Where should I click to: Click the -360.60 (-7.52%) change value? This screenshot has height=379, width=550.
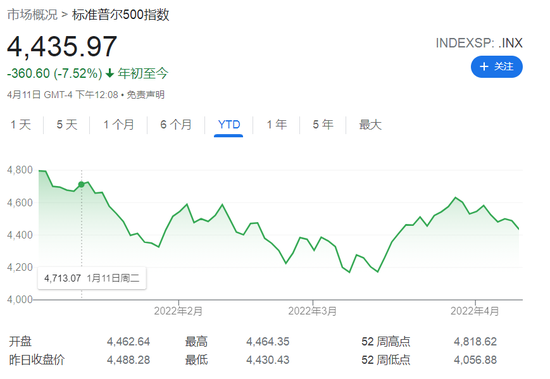click(55, 73)
